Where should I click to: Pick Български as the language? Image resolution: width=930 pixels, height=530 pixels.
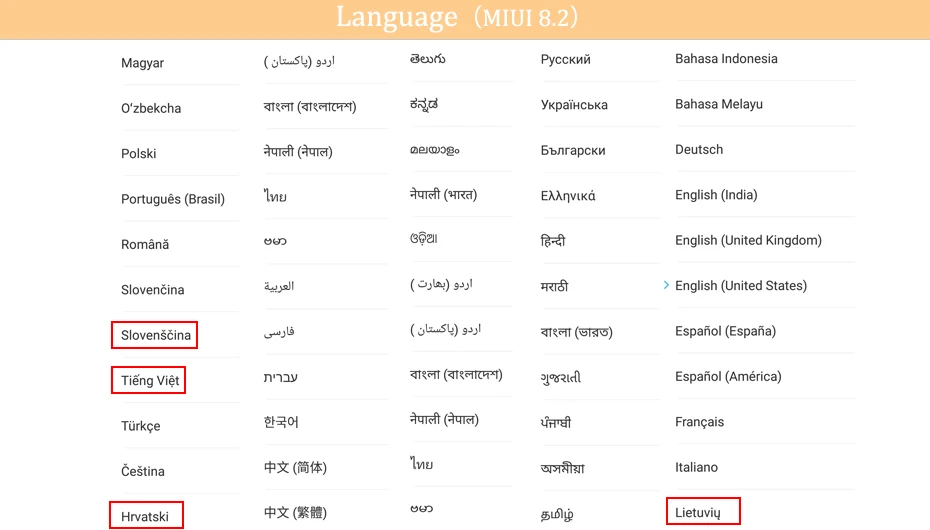coord(573,151)
